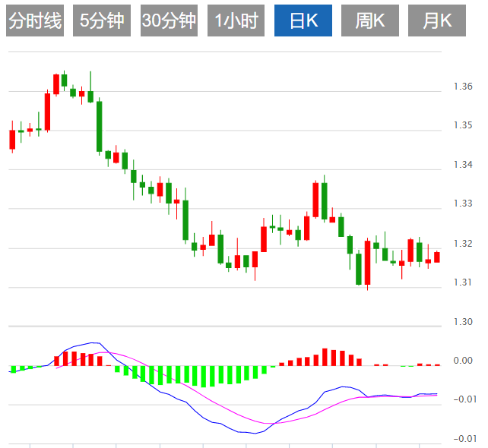This screenshot has width=488, height=448.
Task: Click the lowest point of the blue MACD line
Action: point(255,434)
